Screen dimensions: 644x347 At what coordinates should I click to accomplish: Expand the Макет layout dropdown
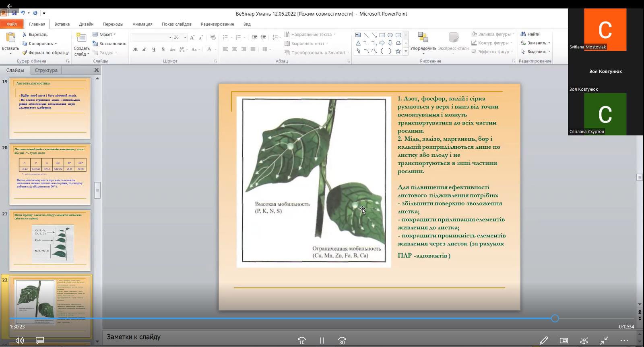(x=104, y=35)
